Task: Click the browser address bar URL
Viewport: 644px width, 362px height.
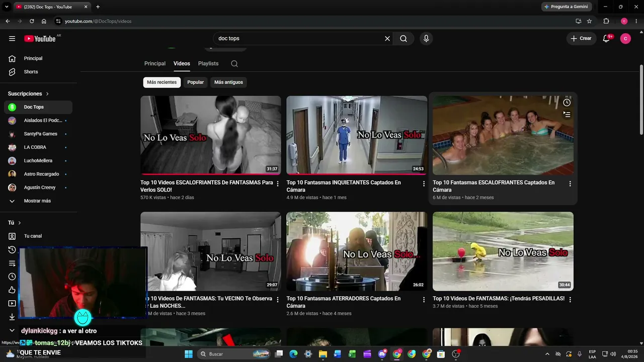Action: coord(98,21)
